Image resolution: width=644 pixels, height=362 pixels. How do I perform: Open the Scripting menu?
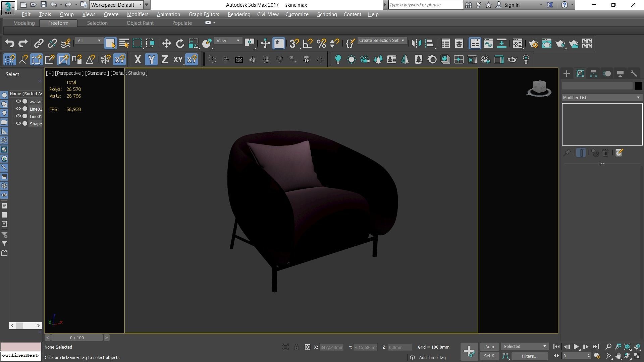click(327, 14)
